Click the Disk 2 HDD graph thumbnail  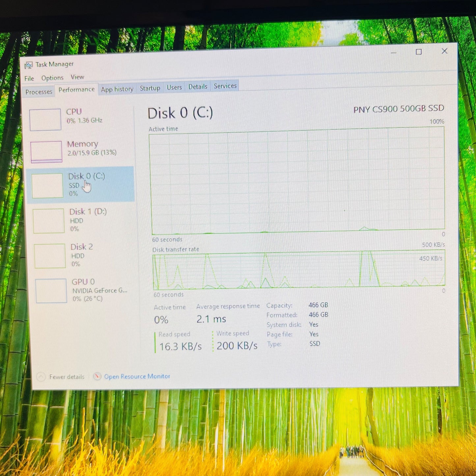50,256
